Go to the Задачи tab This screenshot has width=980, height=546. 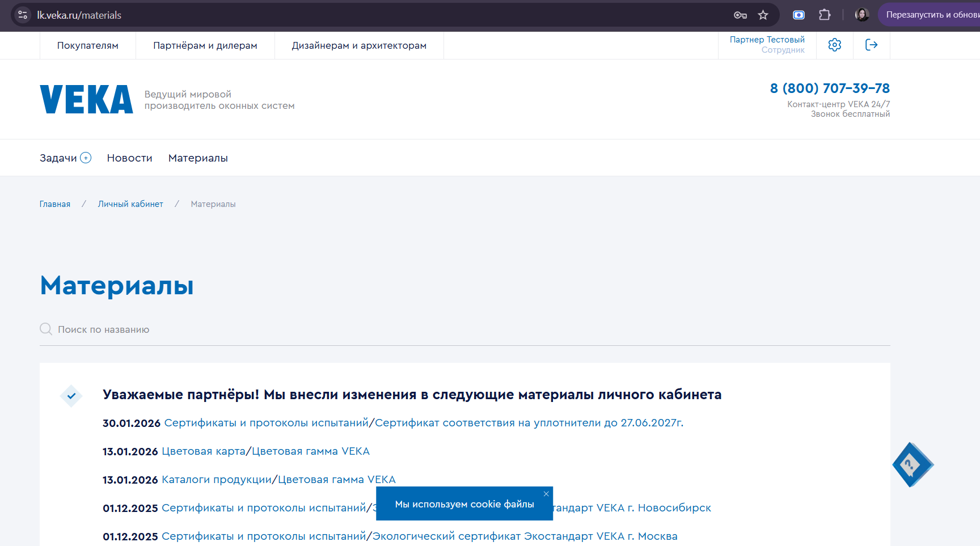pyautogui.click(x=58, y=158)
